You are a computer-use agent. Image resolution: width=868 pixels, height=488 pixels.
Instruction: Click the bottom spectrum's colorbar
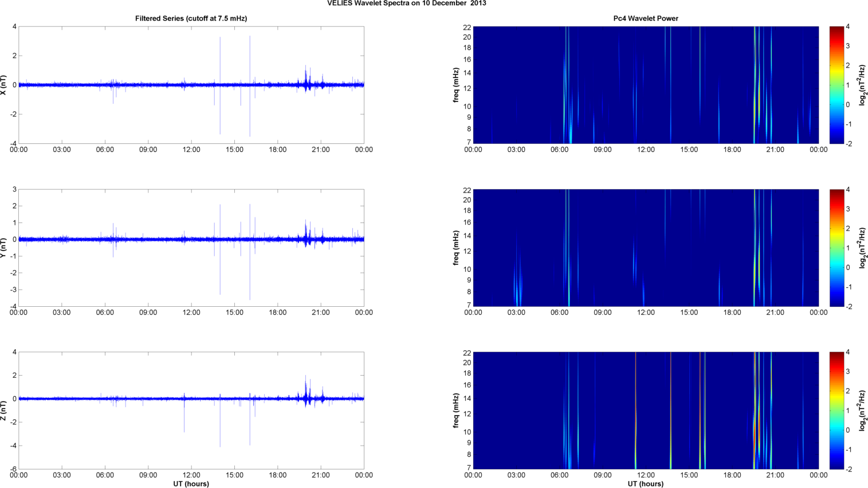coord(836,411)
